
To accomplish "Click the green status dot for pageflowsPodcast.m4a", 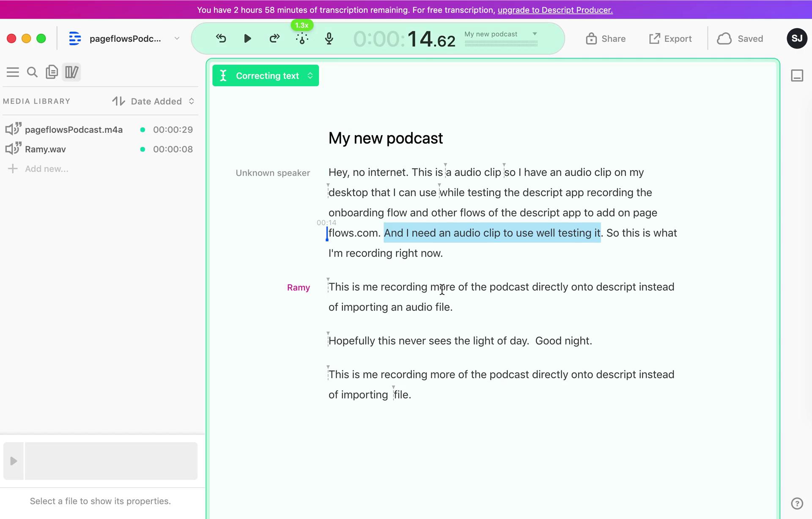I will (143, 130).
